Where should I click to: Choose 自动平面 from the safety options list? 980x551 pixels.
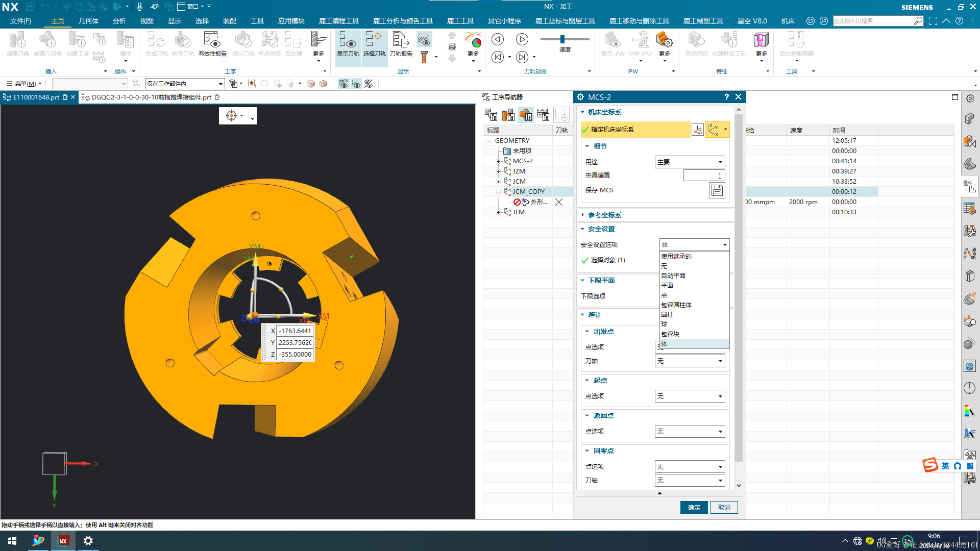pos(694,276)
